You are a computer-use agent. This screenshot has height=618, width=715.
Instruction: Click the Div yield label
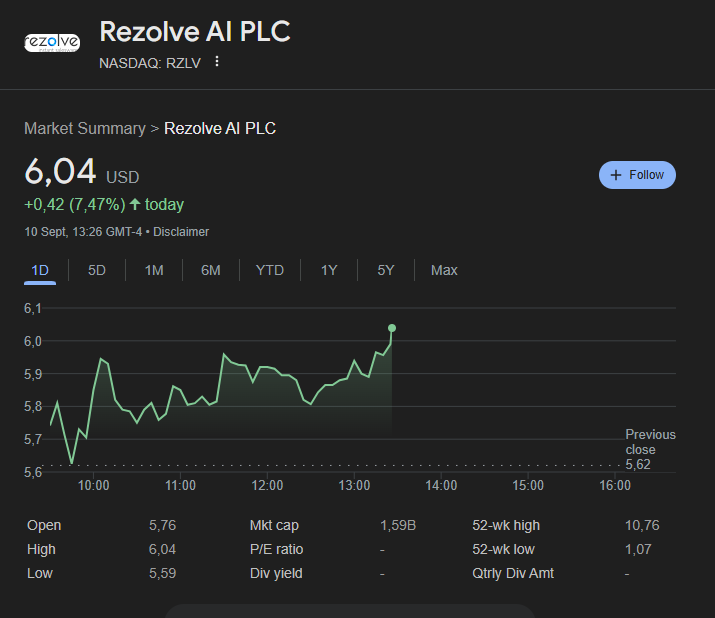[276, 573]
